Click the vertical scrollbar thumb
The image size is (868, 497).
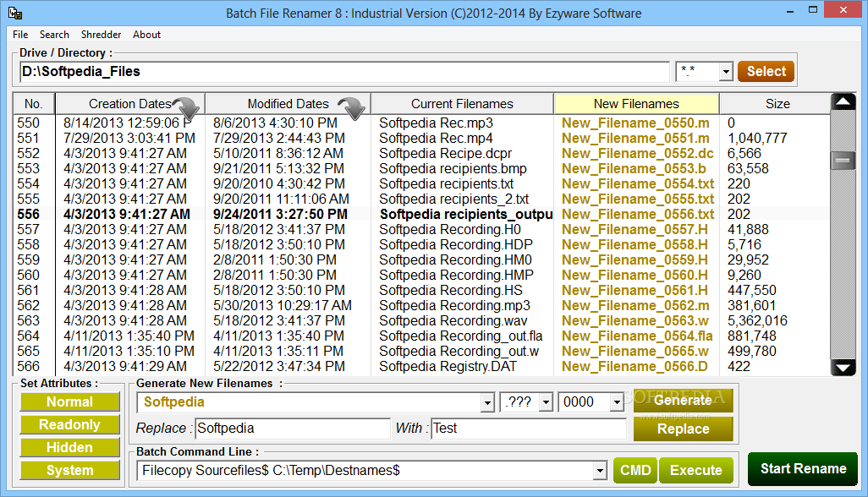pos(843,161)
